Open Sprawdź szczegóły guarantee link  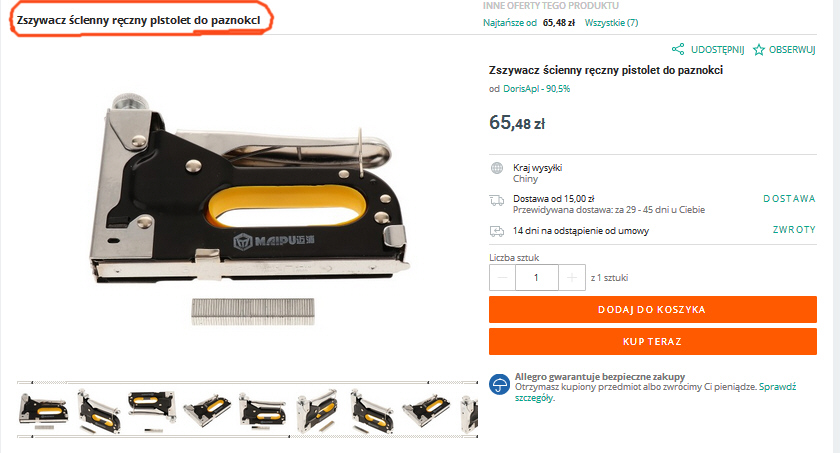click(655, 392)
